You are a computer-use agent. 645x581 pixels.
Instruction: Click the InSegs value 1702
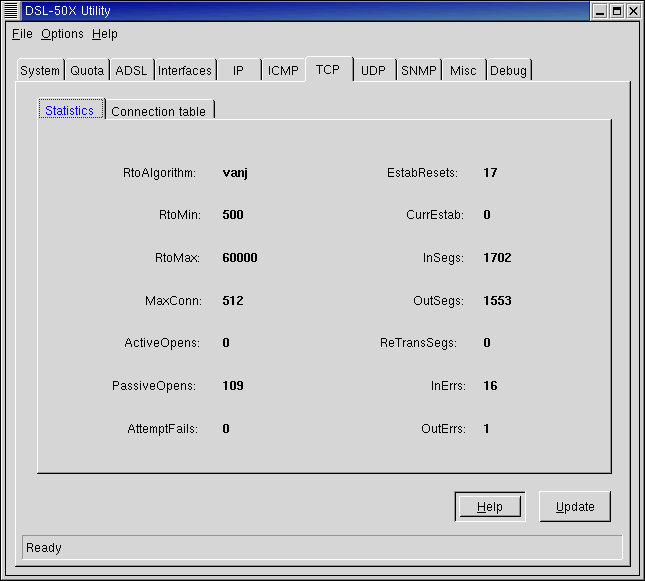pos(497,258)
